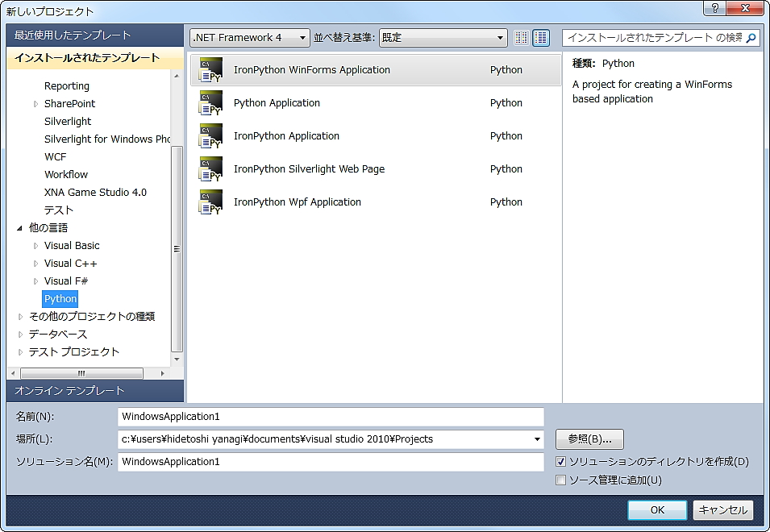Select the Silverlight category
Viewport: 770px width, 532px height.
coord(68,121)
